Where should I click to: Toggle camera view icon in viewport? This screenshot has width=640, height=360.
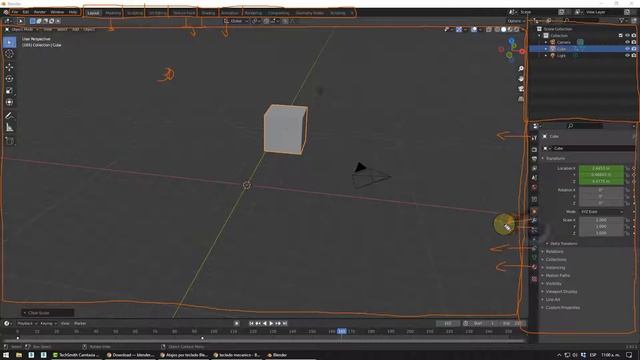(x=521, y=89)
